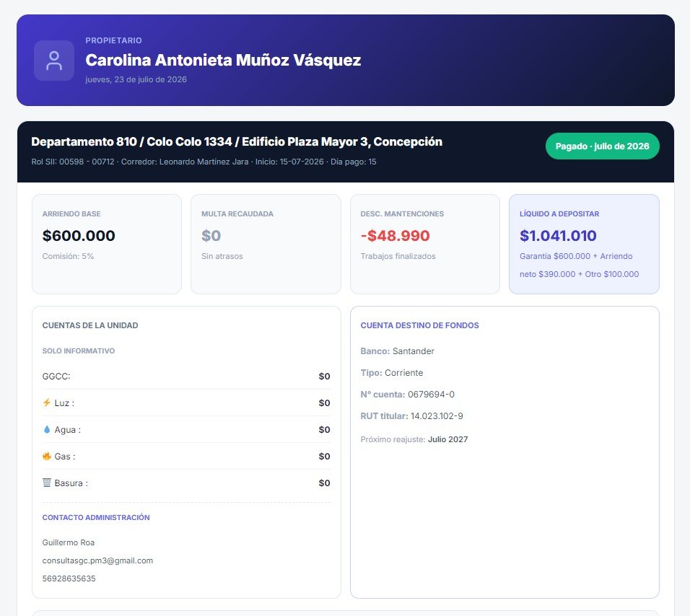Open the Desc. Mantenciones -$48.990 card
This screenshot has height=616, width=690.
point(425,244)
